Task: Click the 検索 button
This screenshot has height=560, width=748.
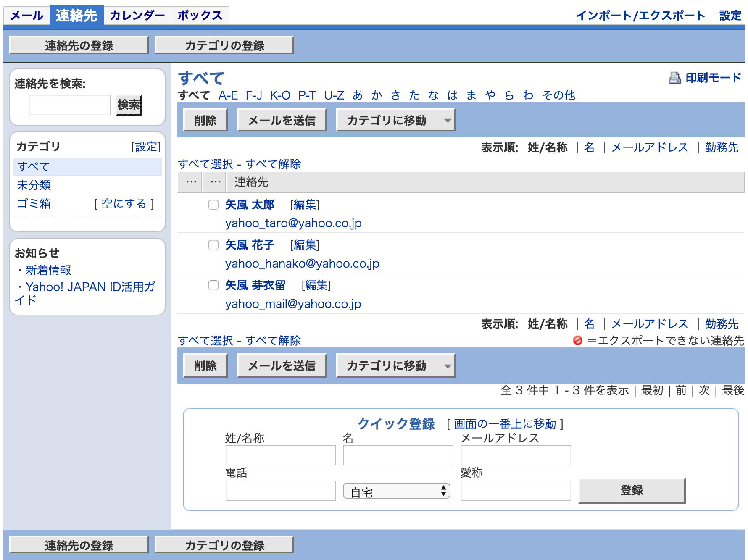Action: coord(129,105)
